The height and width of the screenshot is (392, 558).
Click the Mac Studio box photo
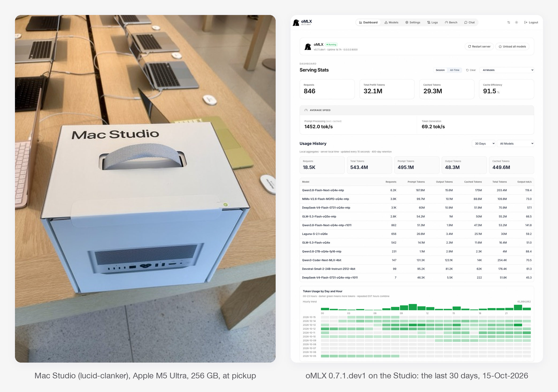pos(145,189)
